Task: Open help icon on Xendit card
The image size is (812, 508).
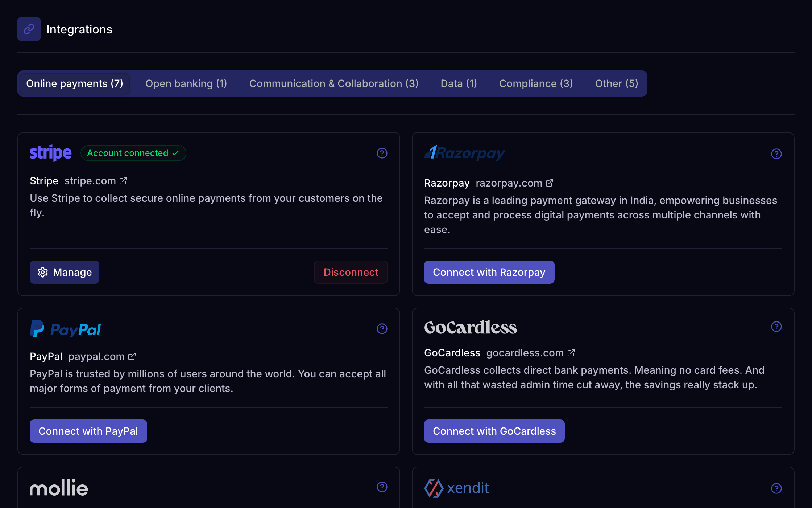Action: tap(776, 488)
